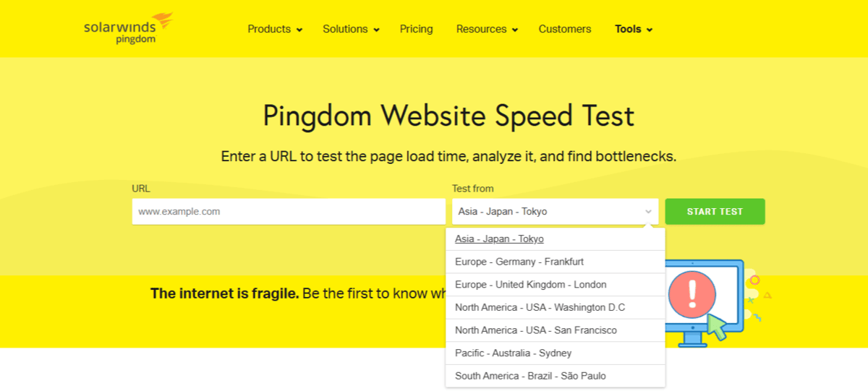Click the red exclamation mark circle
This screenshot has height=391, width=868.
(x=692, y=294)
